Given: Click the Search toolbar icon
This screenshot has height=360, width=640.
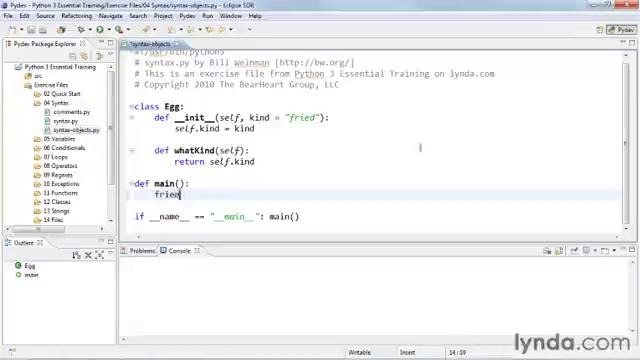Looking at the screenshot, I should click(x=145, y=30).
